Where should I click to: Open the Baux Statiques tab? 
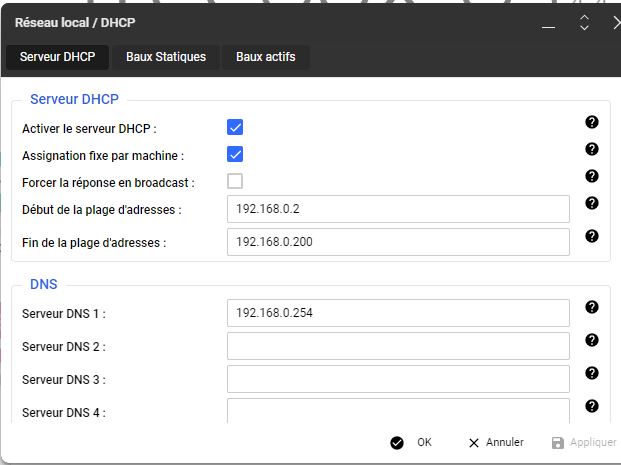click(166, 57)
